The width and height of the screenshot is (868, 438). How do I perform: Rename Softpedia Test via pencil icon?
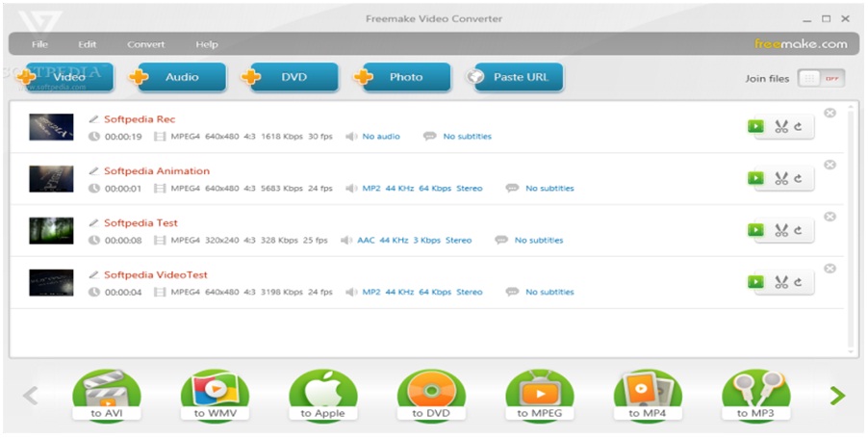pos(94,222)
